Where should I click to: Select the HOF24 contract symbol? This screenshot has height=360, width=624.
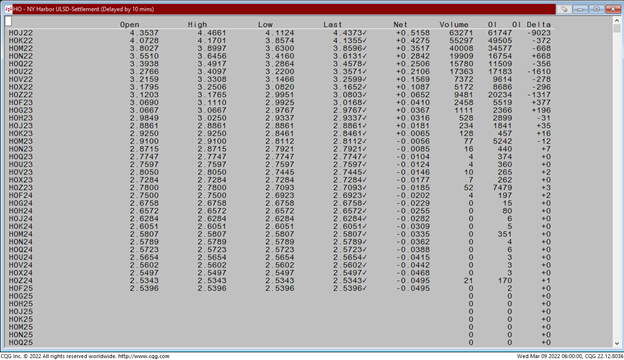pos(21,195)
